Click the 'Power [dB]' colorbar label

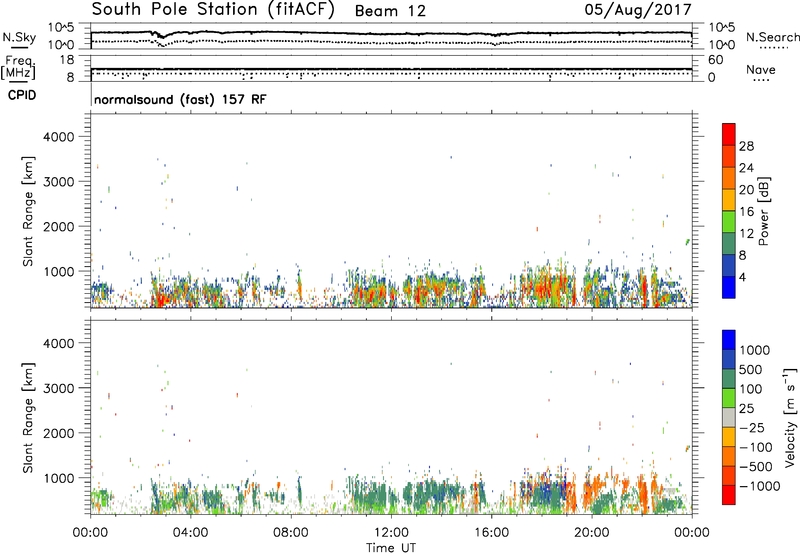pyautogui.click(x=764, y=211)
